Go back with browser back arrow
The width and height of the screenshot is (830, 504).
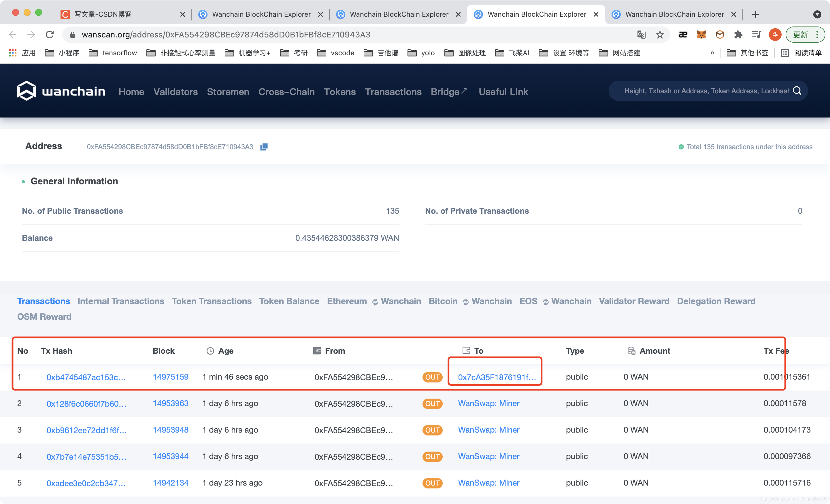[x=13, y=34]
